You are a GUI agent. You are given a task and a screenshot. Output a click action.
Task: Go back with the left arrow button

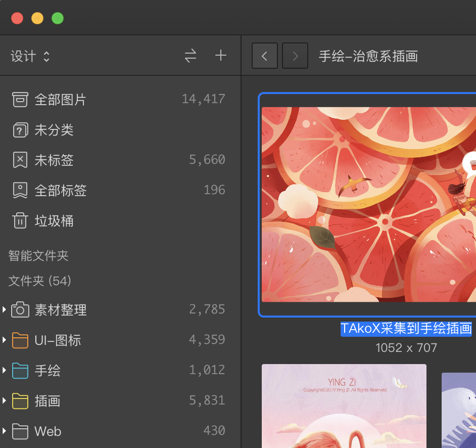264,56
